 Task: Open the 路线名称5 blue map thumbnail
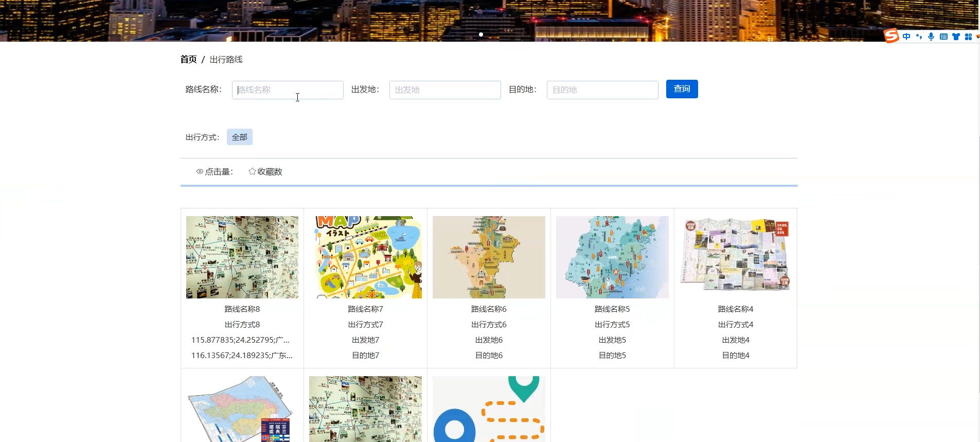(x=612, y=257)
